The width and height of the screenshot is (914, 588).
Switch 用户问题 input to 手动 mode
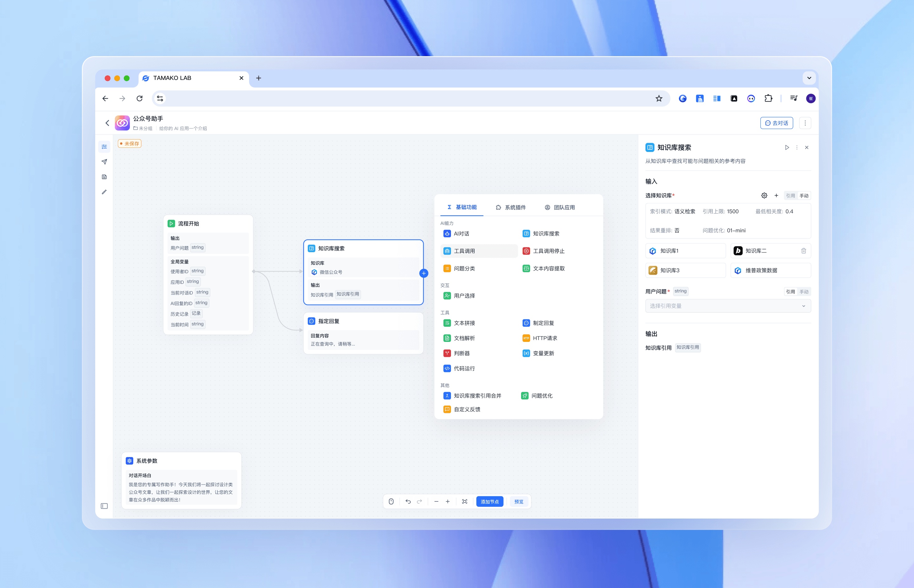804,292
